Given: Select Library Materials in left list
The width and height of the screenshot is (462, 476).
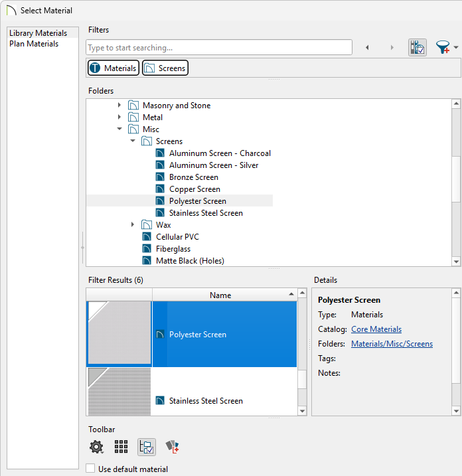Looking at the screenshot, I should click(x=38, y=33).
